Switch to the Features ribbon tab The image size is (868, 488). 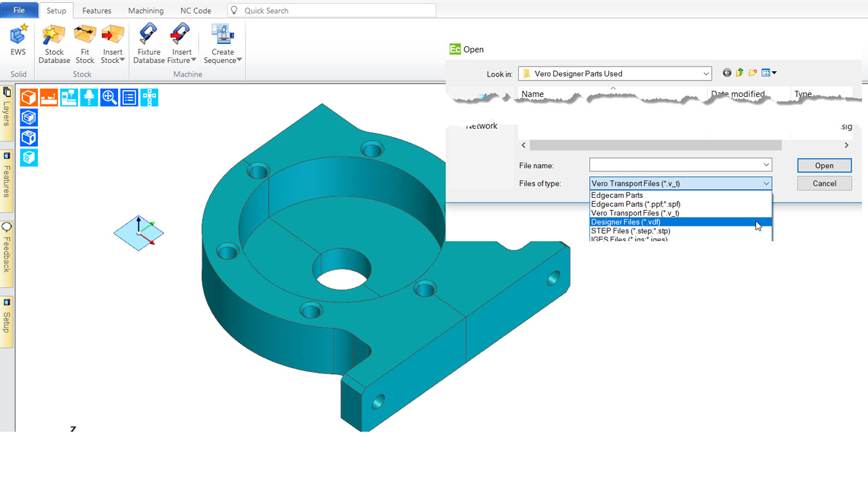pyautogui.click(x=97, y=11)
